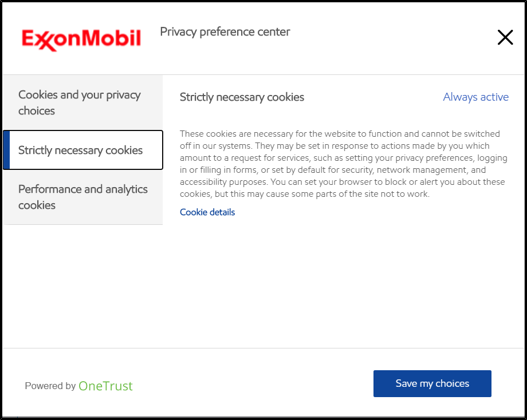Click the word choices in the first tab
The height and width of the screenshot is (420, 527).
click(37, 111)
